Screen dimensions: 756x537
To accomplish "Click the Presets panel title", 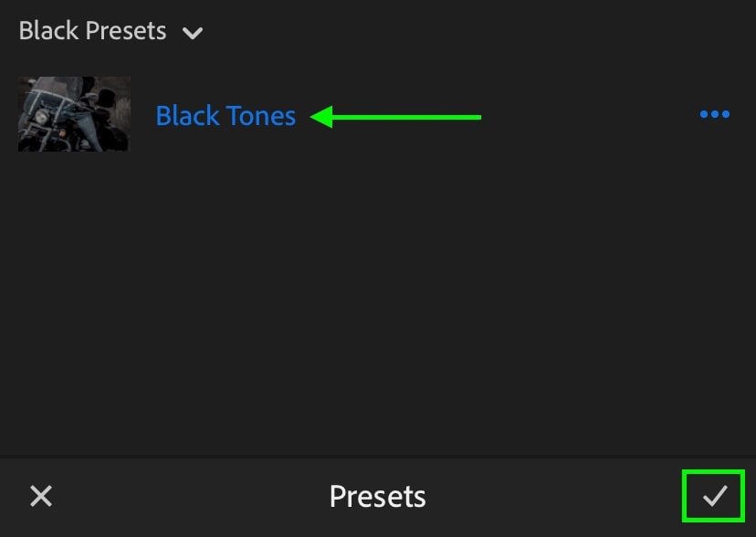I will [377, 497].
